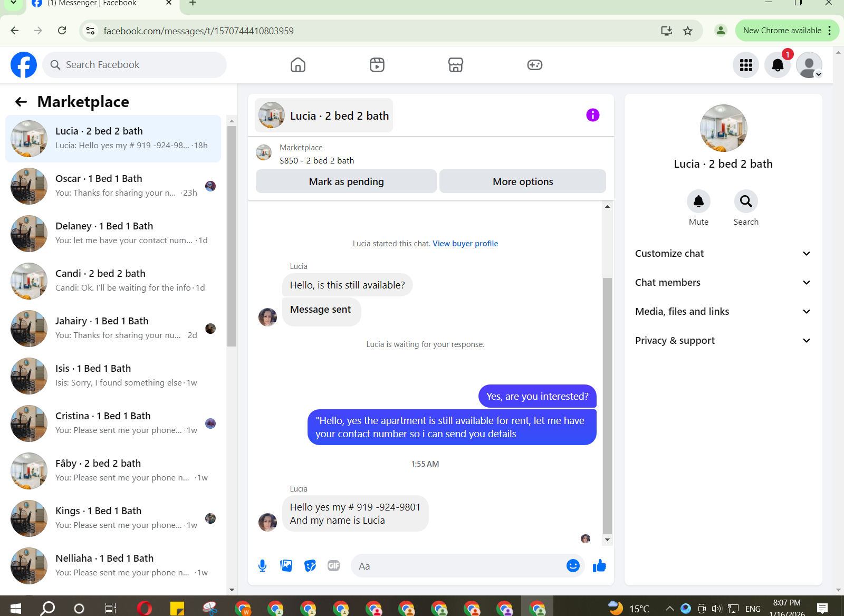The height and width of the screenshot is (616, 844).
Task: Open notifications bell with red badge
Action: 778,65
